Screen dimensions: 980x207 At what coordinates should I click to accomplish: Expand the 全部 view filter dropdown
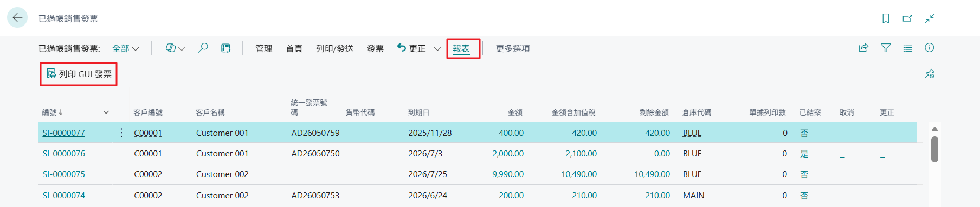[126, 48]
